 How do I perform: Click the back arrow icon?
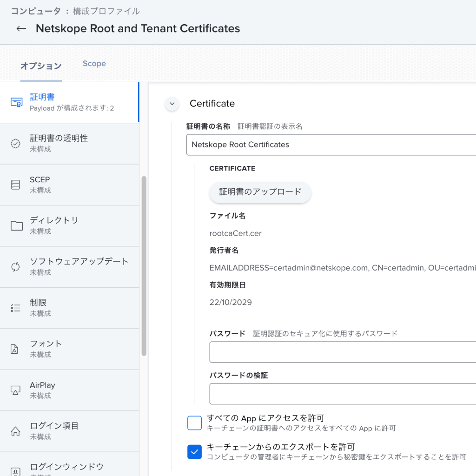(21, 28)
